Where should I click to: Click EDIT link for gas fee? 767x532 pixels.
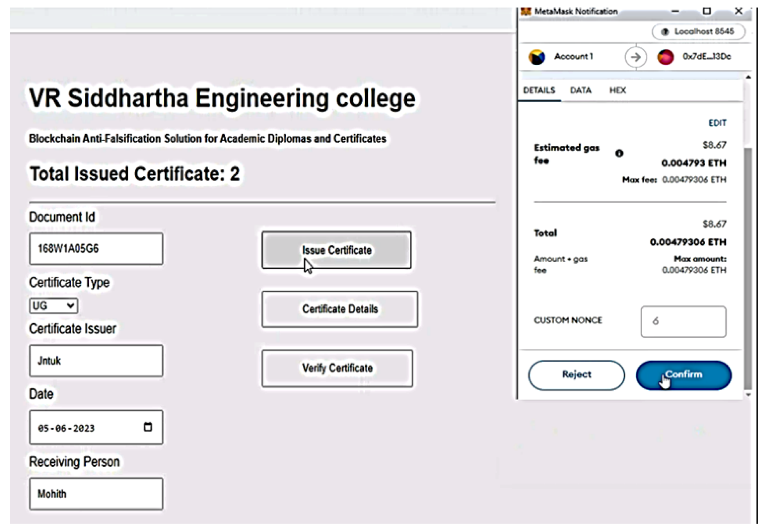tap(717, 123)
